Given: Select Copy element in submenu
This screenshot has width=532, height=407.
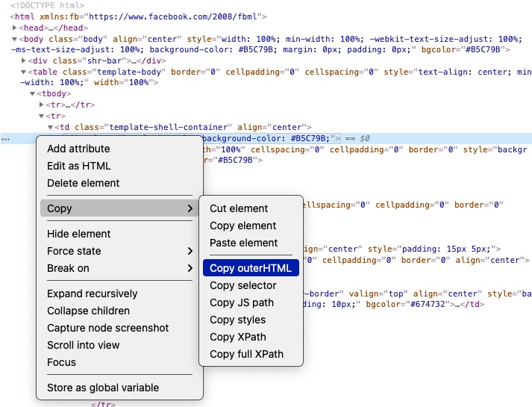Looking at the screenshot, I should point(251,226).
